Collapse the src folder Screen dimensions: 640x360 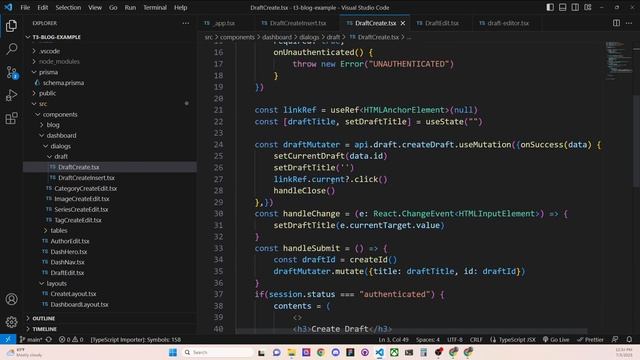coord(42,104)
